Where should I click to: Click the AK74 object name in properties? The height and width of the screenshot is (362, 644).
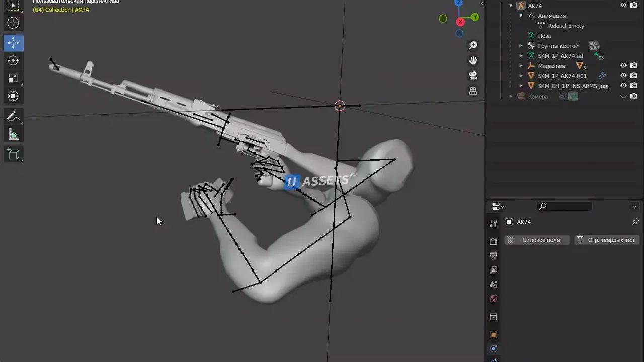pos(524,222)
